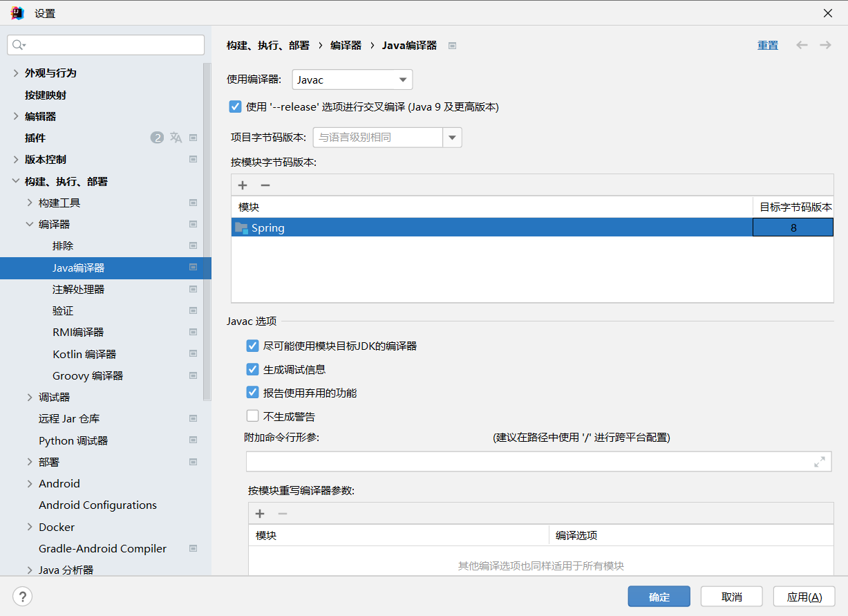Click the minus icon to remove the Spring module entry
The image size is (848, 616).
[x=265, y=185]
